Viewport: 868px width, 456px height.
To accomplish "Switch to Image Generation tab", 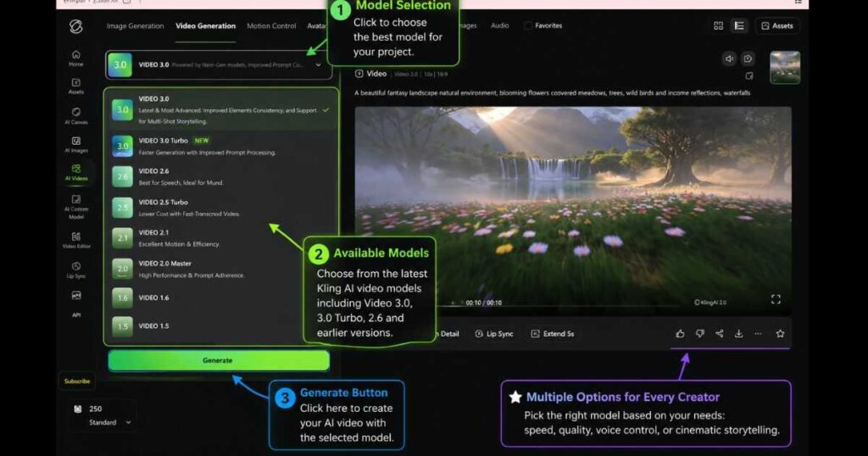I will 135,25.
